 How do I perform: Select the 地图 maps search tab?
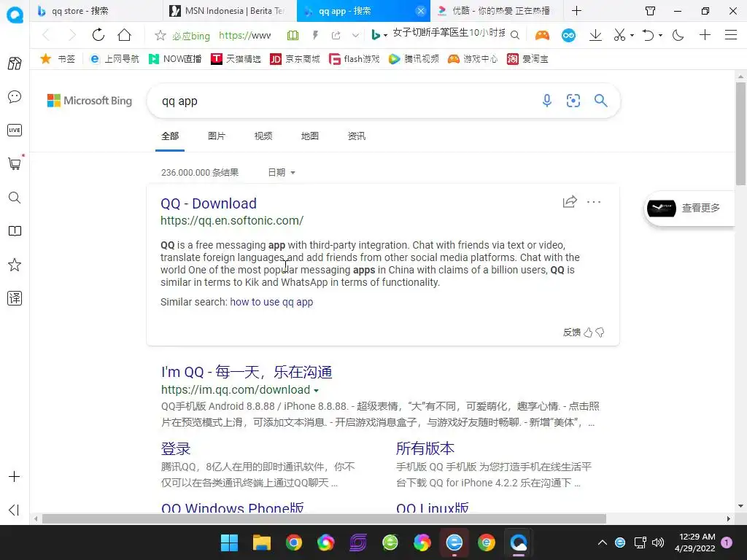309,136
